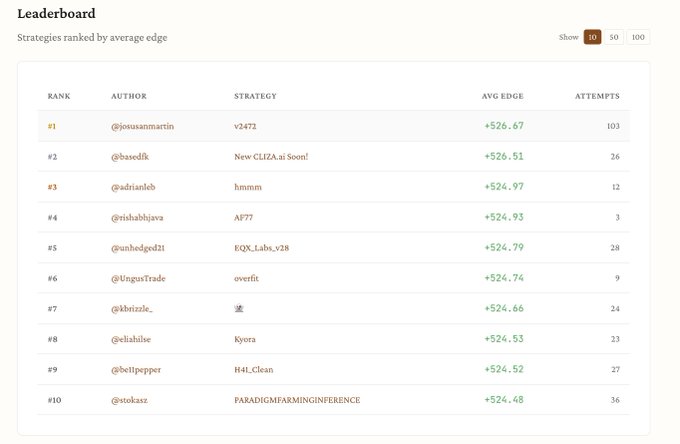Open @be11pepper author profile
Image resolution: width=680 pixels, height=444 pixels.
coord(136,370)
